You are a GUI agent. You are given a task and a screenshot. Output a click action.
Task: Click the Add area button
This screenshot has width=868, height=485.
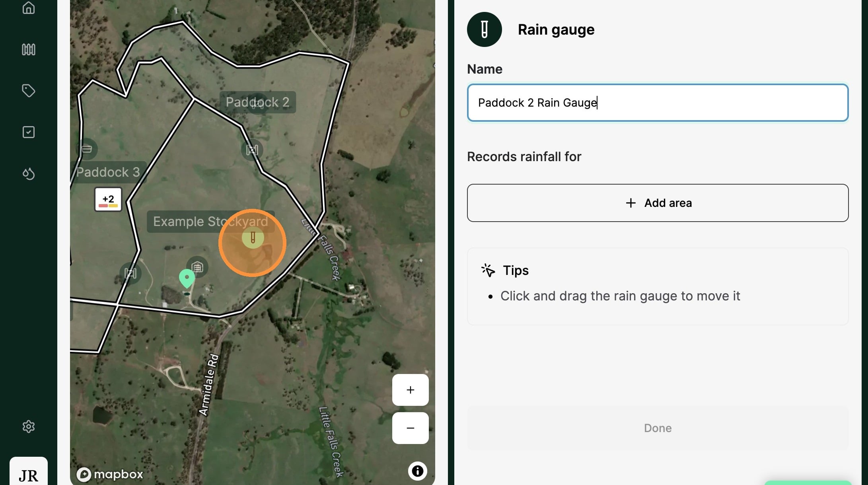pos(658,203)
